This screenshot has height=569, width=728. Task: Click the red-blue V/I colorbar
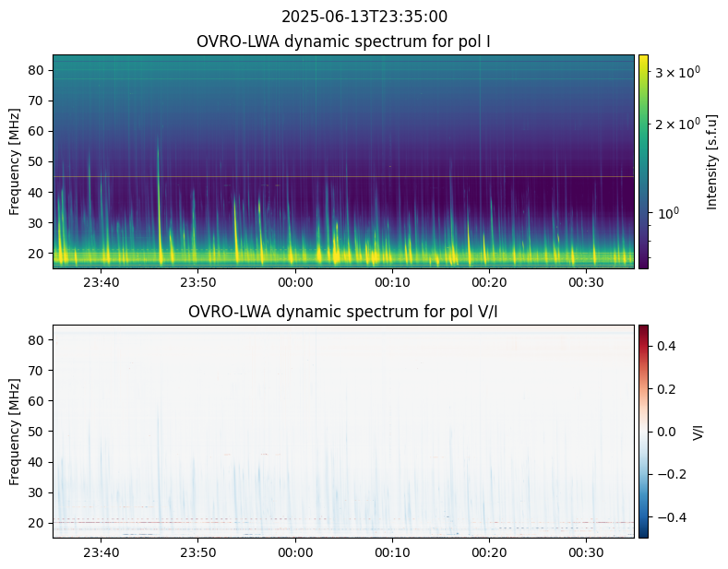643,431
